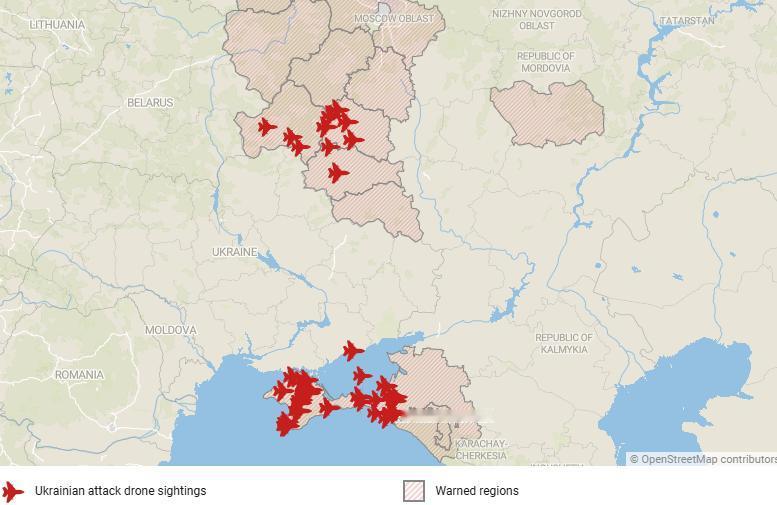The height and width of the screenshot is (505, 777).
Task: Click the drone marker on the eastern Crimea peninsula
Action: [x=329, y=408]
